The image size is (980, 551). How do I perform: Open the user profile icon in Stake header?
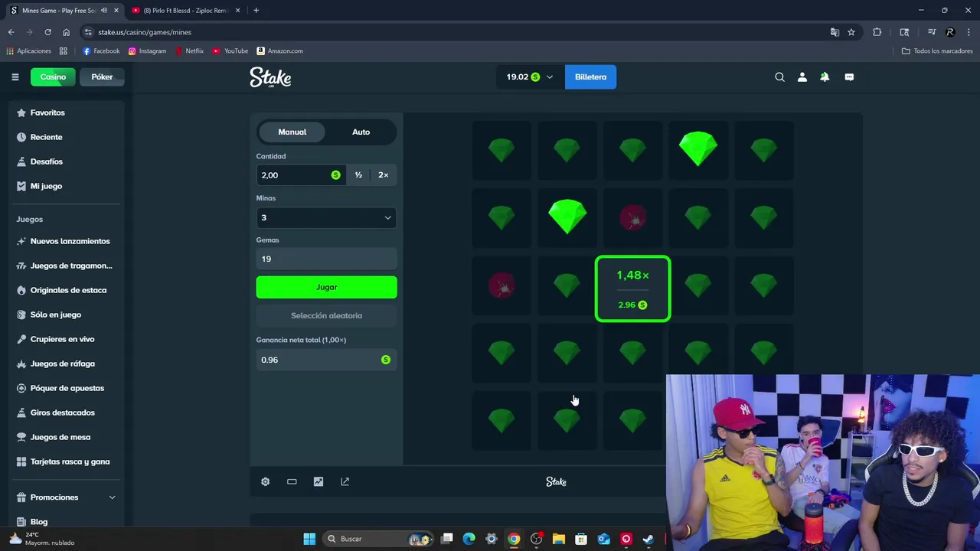(x=802, y=77)
